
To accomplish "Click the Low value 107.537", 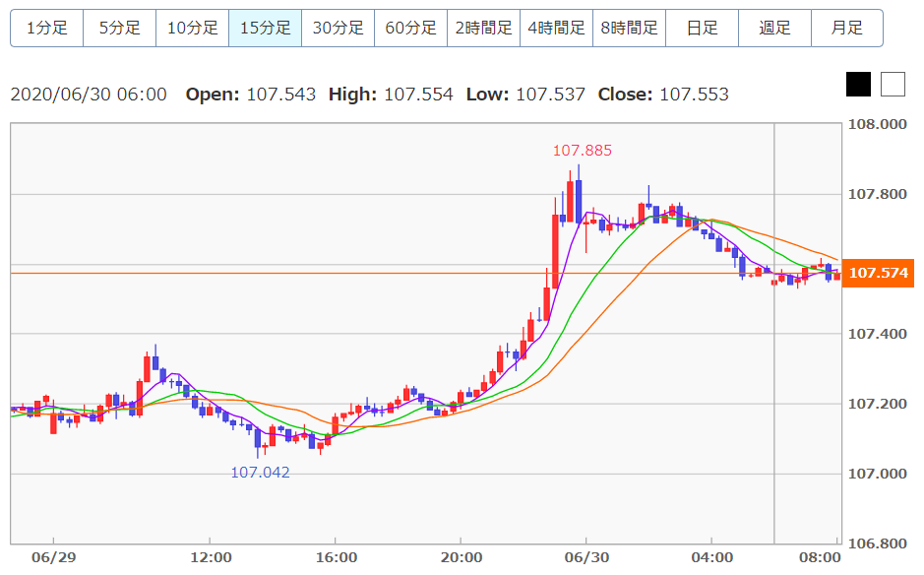I will pyautogui.click(x=550, y=95).
